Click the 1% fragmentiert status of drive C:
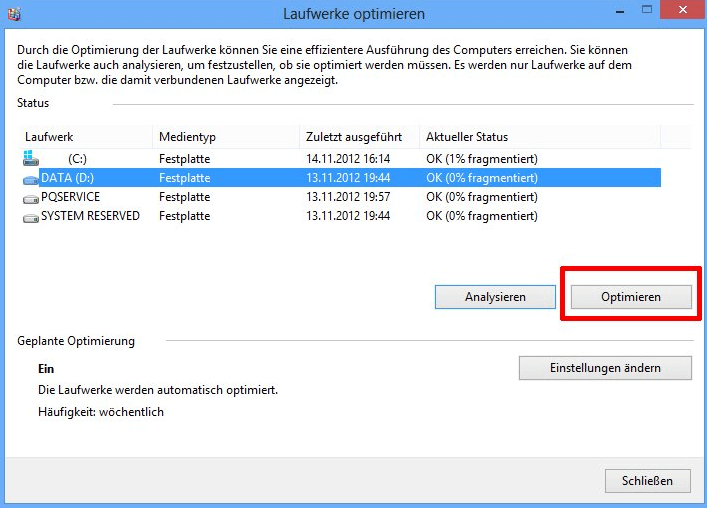 click(482, 158)
